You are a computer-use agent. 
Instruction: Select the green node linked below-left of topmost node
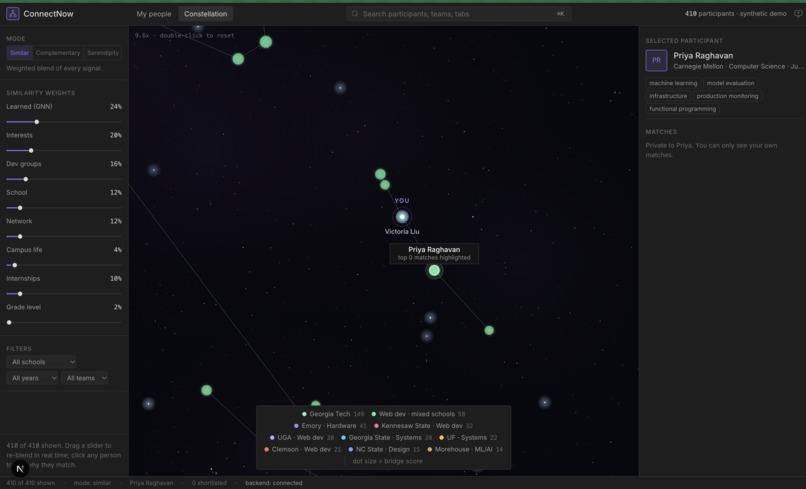(238, 59)
